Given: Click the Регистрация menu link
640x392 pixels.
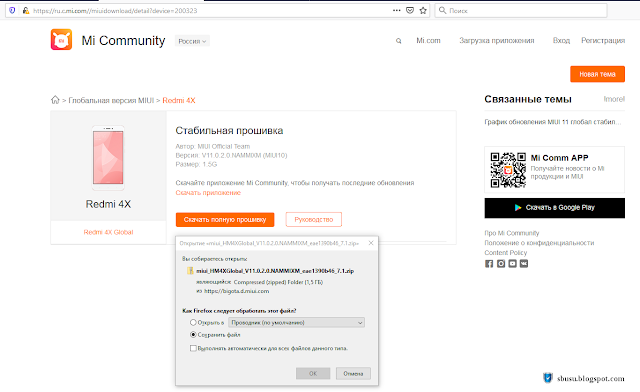Looking at the screenshot, I should (x=603, y=40).
